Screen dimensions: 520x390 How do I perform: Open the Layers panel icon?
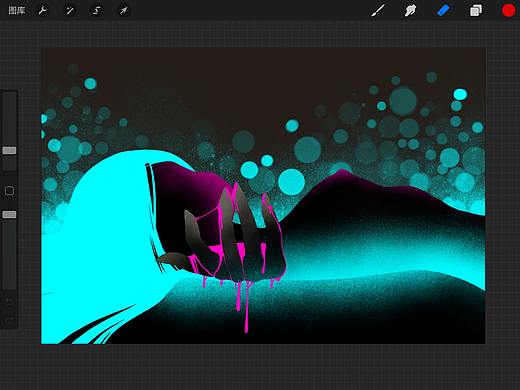coord(476,11)
